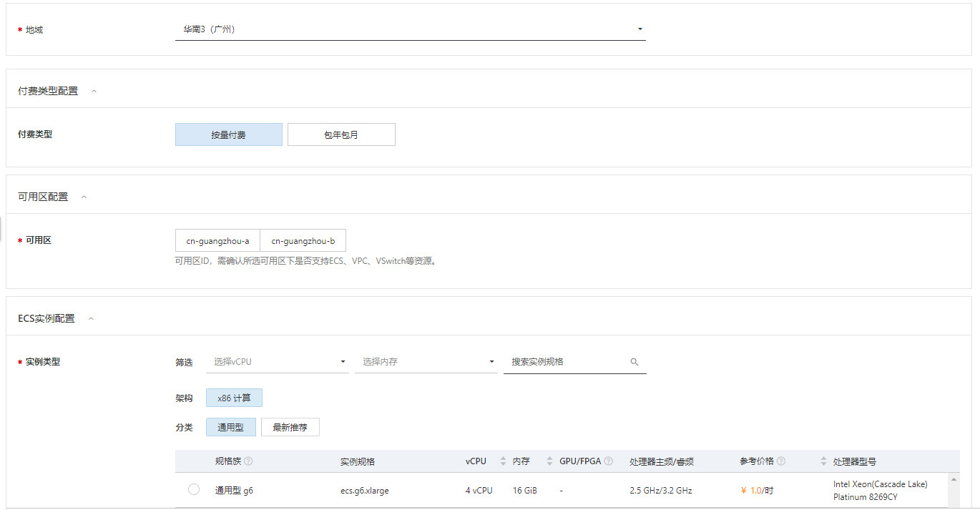Click the Intel Xeon Platinum 8269CY cell
The width and height of the screenshot is (980, 515).
(x=880, y=491)
